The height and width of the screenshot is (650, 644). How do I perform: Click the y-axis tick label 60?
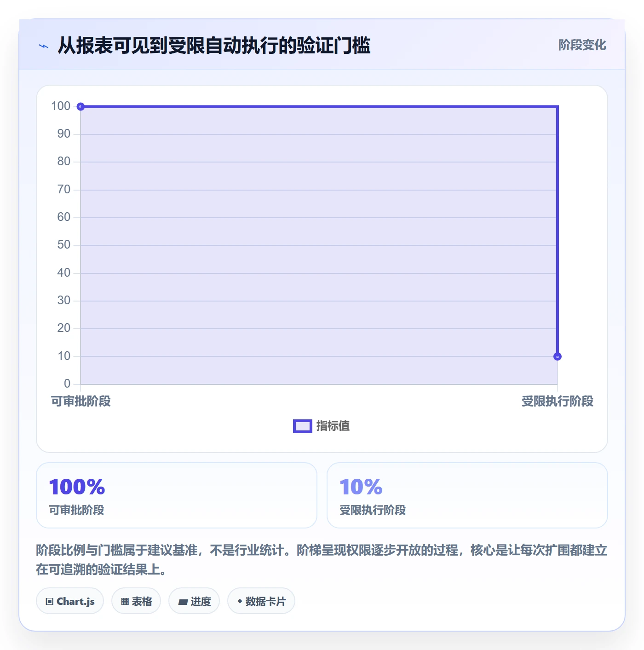[64, 217]
